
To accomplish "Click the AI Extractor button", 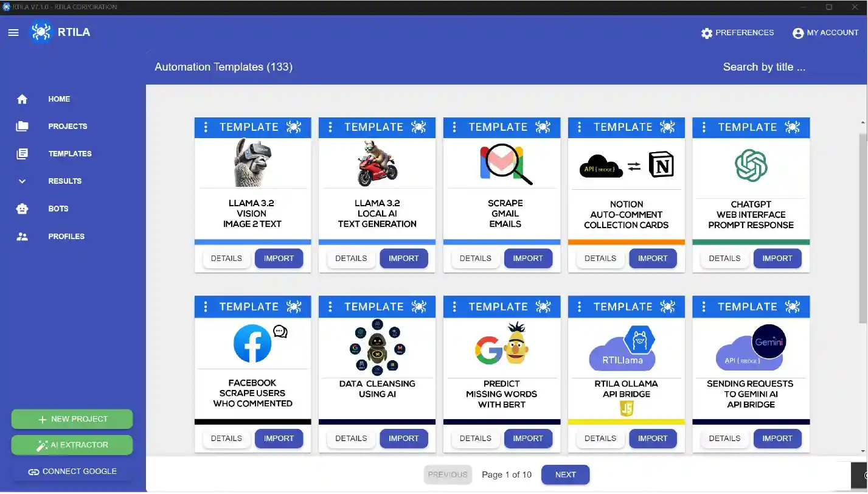I will point(72,445).
